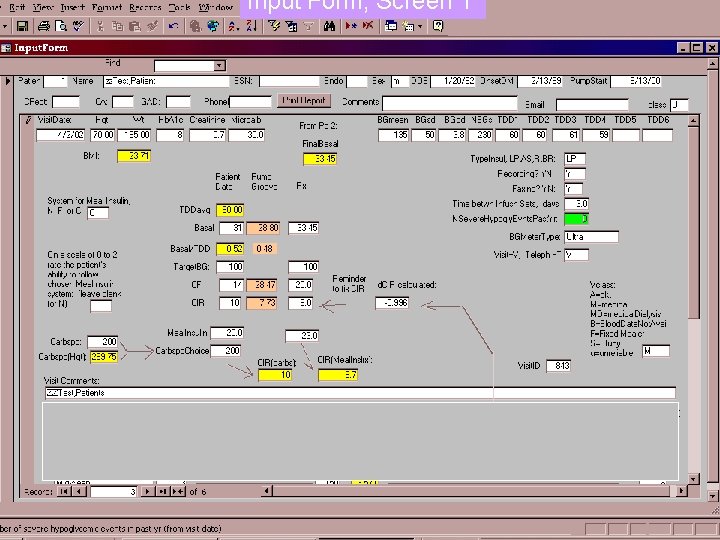Viewport: 720px width, 540px height.
Task: Go to previous record navigation button
Action: tap(79, 491)
